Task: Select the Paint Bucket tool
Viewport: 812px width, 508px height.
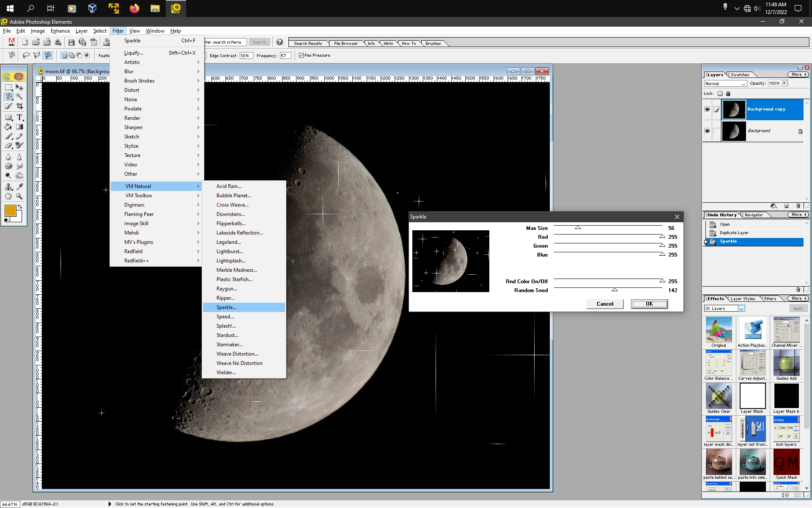Action: click(x=8, y=127)
